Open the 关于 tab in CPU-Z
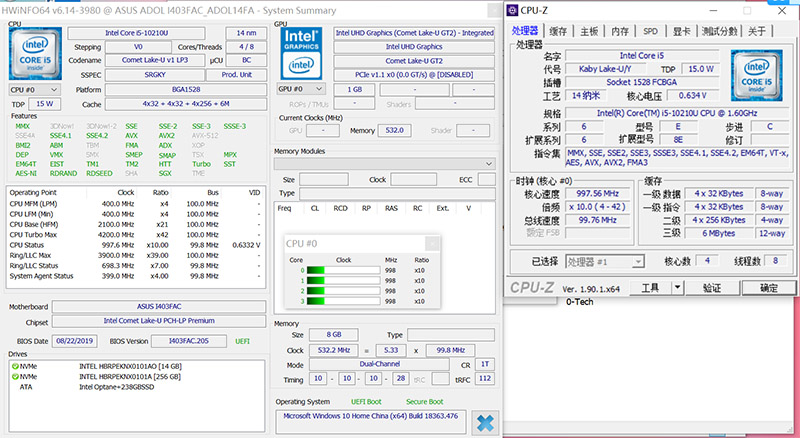The width and height of the screenshot is (800, 438). pos(757,31)
